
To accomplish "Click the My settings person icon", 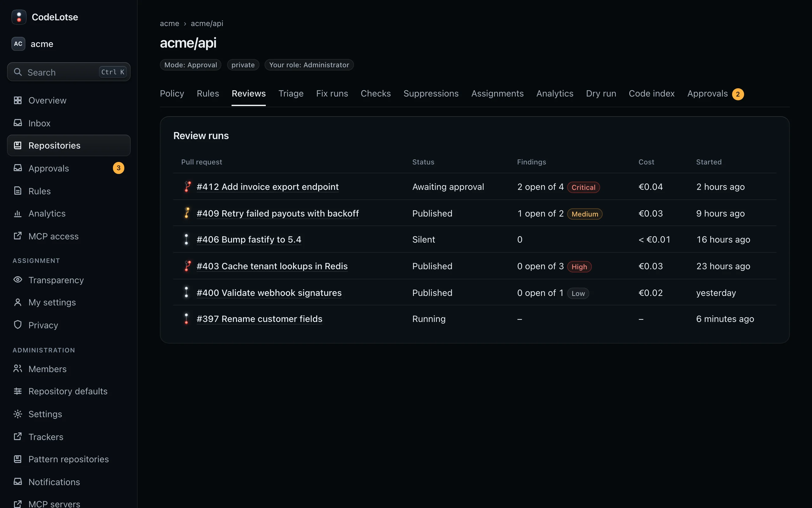I will 18,302.
